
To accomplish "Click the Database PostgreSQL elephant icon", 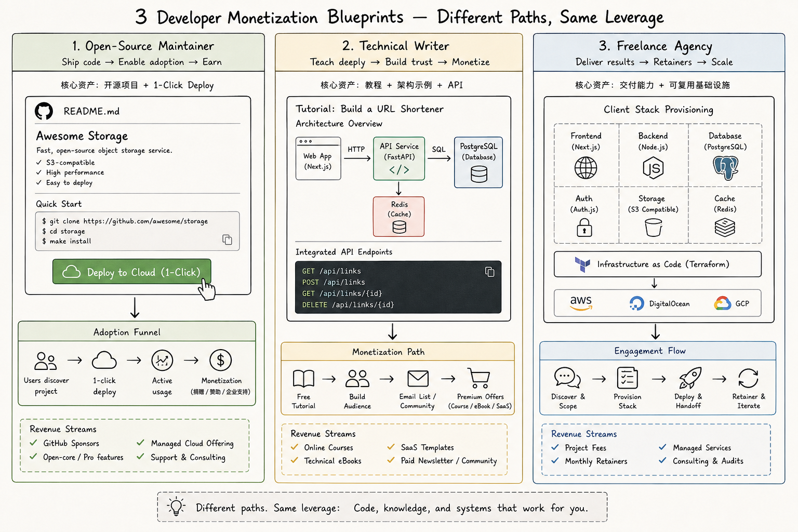I will (x=725, y=168).
